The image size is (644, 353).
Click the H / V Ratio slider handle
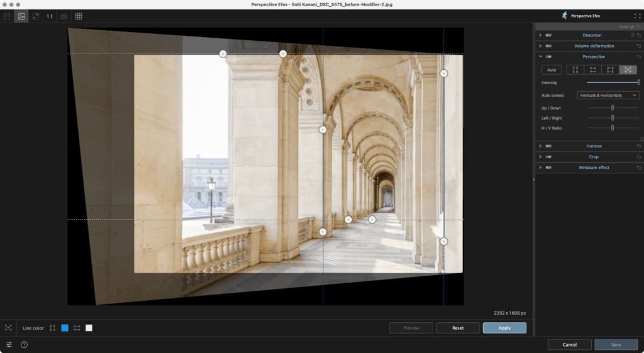click(613, 128)
